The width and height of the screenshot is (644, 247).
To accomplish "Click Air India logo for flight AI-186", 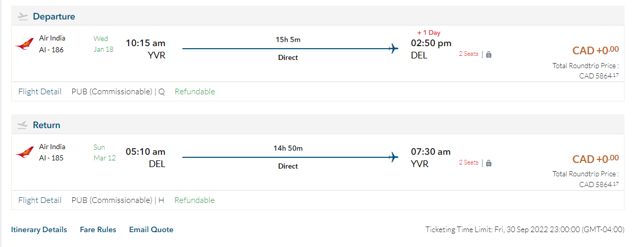I will (x=25, y=44).
